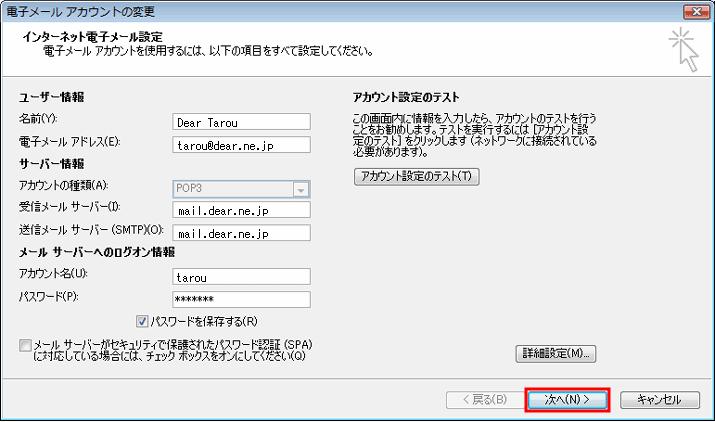
Task: Click the 次へ(N) next button
Action: tap(567, 400)
